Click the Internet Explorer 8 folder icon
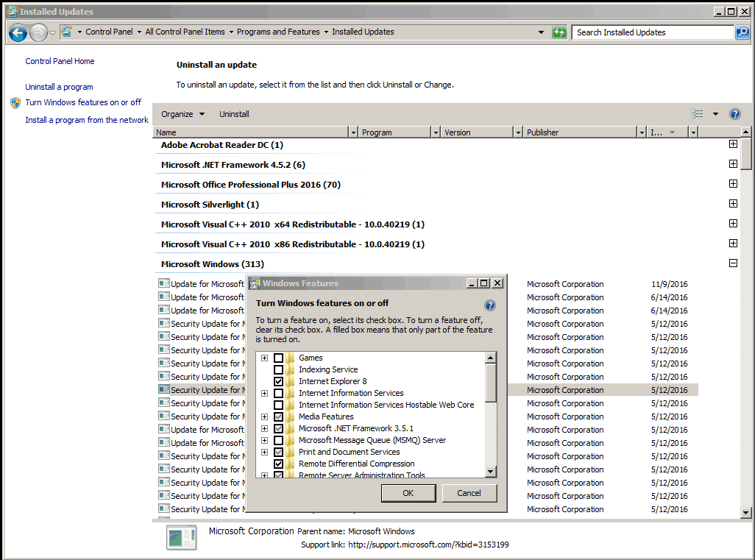 pos(289,381)
